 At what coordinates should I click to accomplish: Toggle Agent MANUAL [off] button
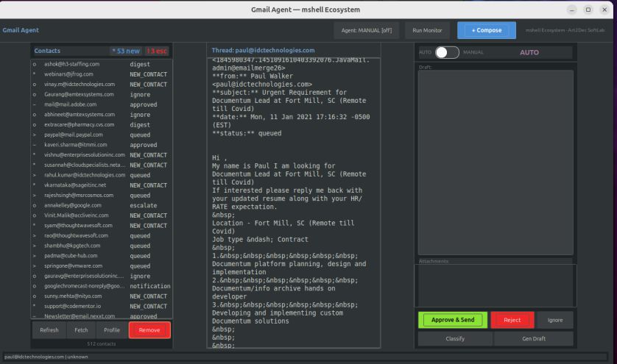point(367,30)
